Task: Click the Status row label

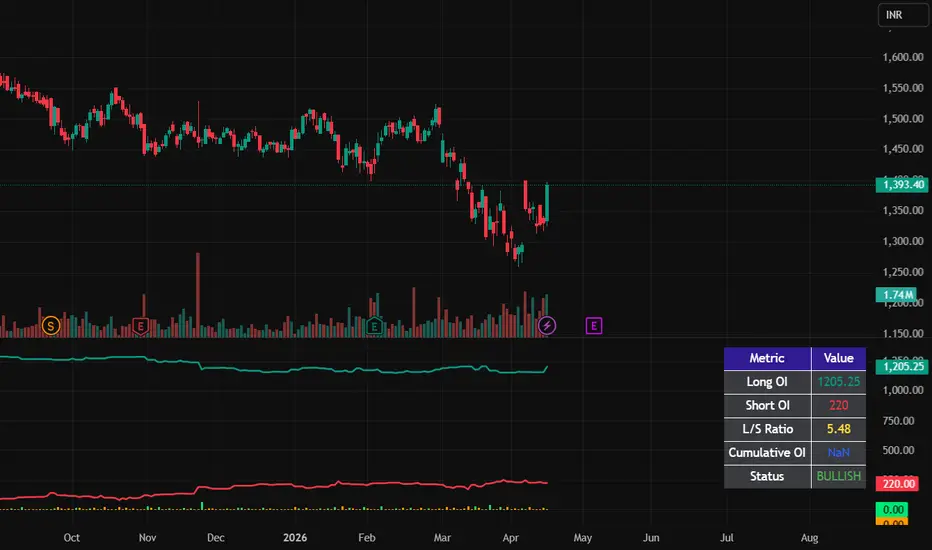Action: [767, 476]
